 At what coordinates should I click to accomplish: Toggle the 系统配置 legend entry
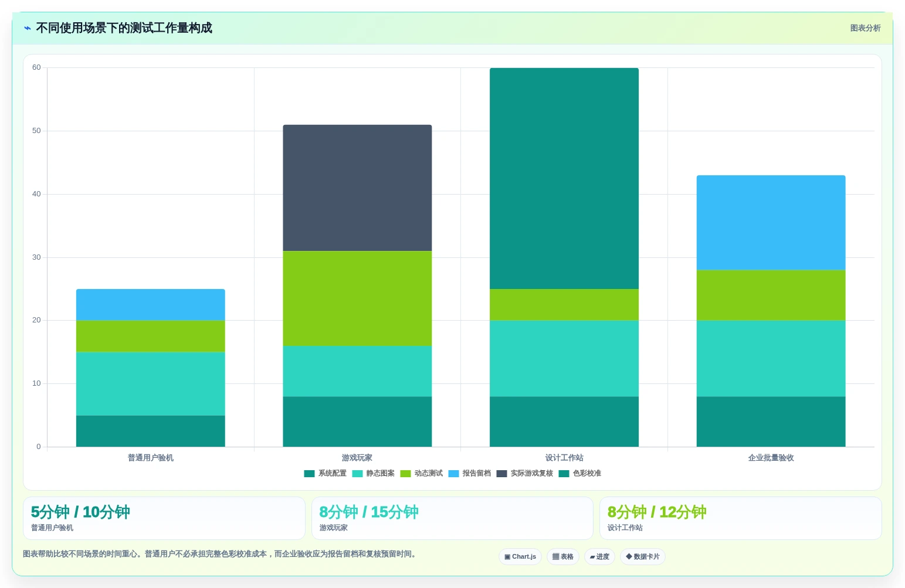coord(325,474)
